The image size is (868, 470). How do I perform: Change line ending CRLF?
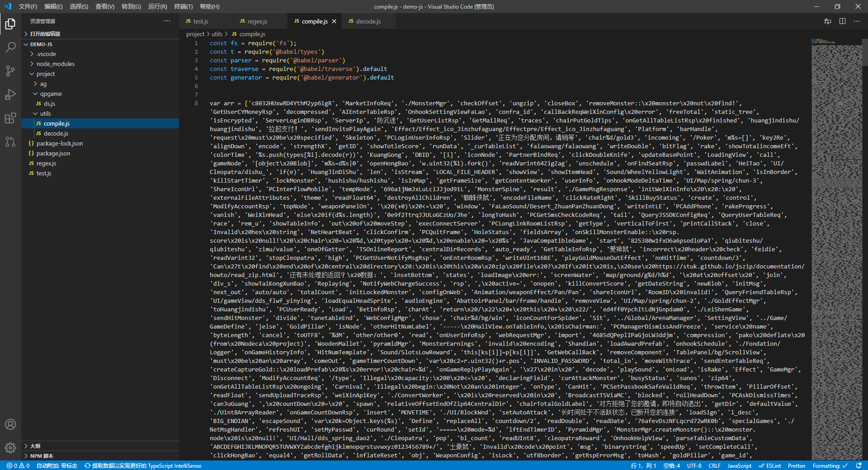tap(714, 465)
